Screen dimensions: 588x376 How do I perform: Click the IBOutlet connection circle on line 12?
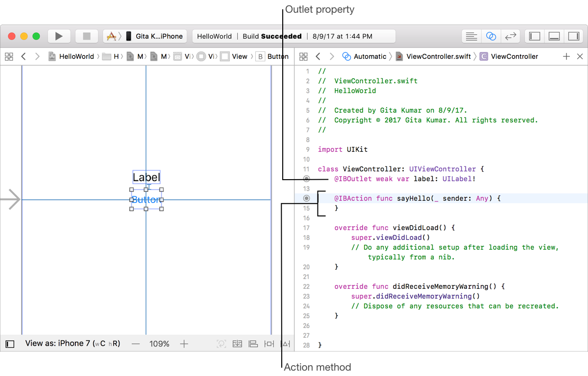[x=307, y=179]
